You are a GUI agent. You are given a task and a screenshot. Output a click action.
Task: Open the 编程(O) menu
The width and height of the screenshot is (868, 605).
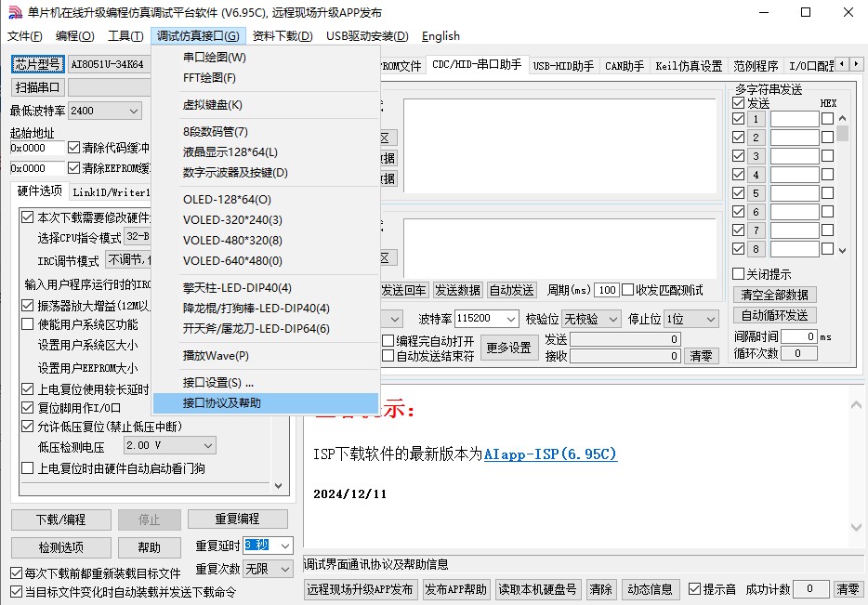75,36
